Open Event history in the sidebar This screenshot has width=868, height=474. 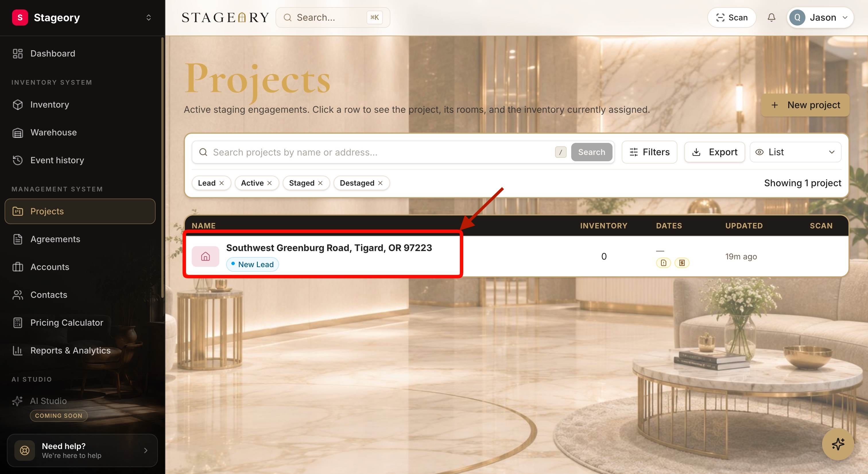80,160
